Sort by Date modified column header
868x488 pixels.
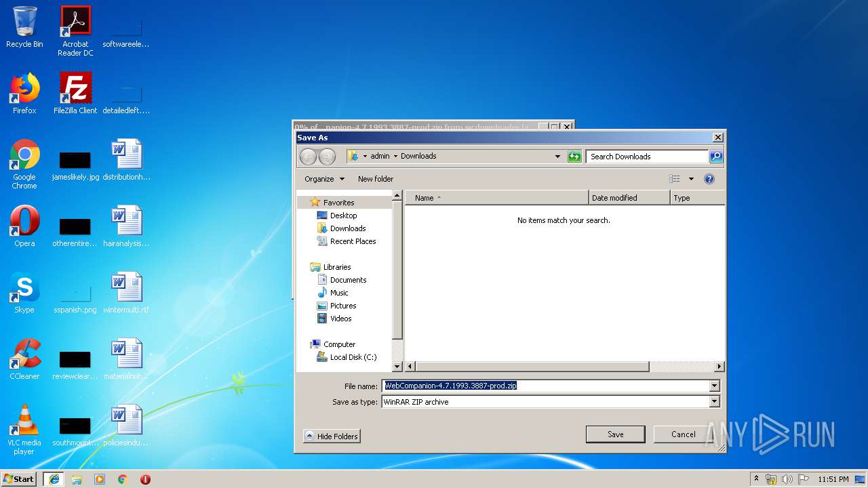[x=629, y=198]
